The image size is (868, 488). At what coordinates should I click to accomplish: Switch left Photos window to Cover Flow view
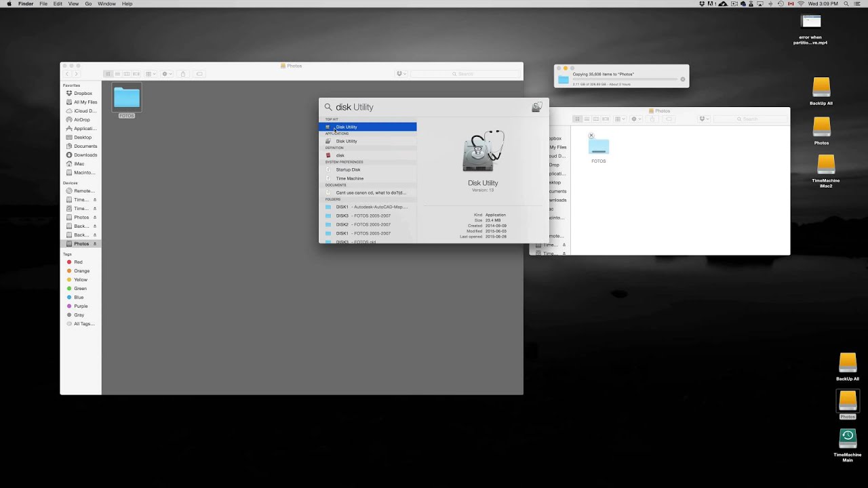coord(136,74)
